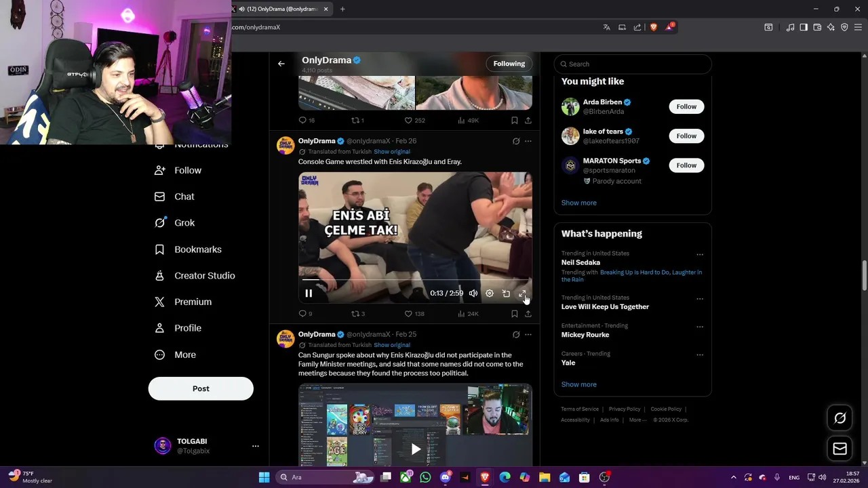The height and width of the screenshot is (488, 868).
Task: Search X using the Search field
Action: [633, 64]
